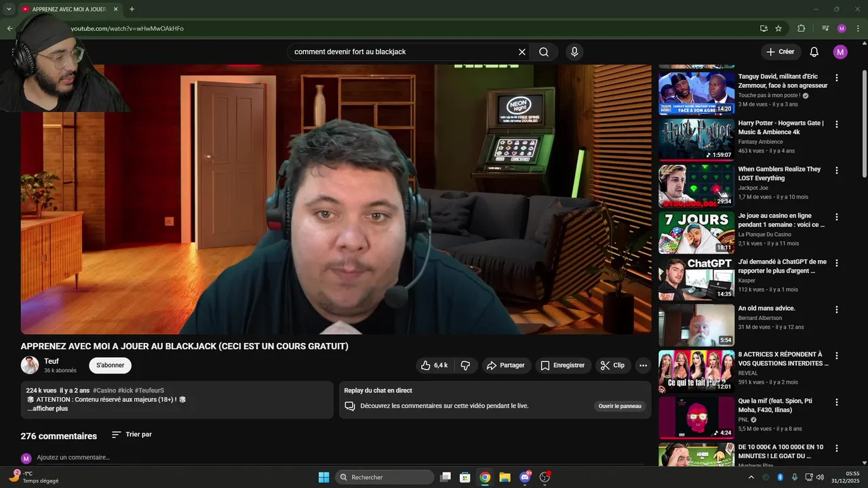This screenshot has height=488, width=868.
Task: Open the tab search dropdown arrow
Action: tap(9, 9)
